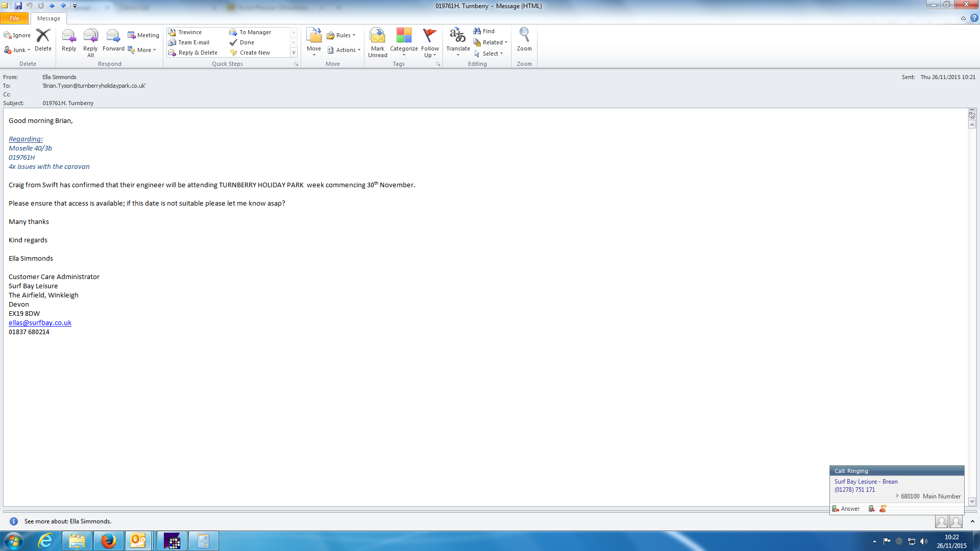
Task: Click the Meeting reply icon
Action: [143, 35]
